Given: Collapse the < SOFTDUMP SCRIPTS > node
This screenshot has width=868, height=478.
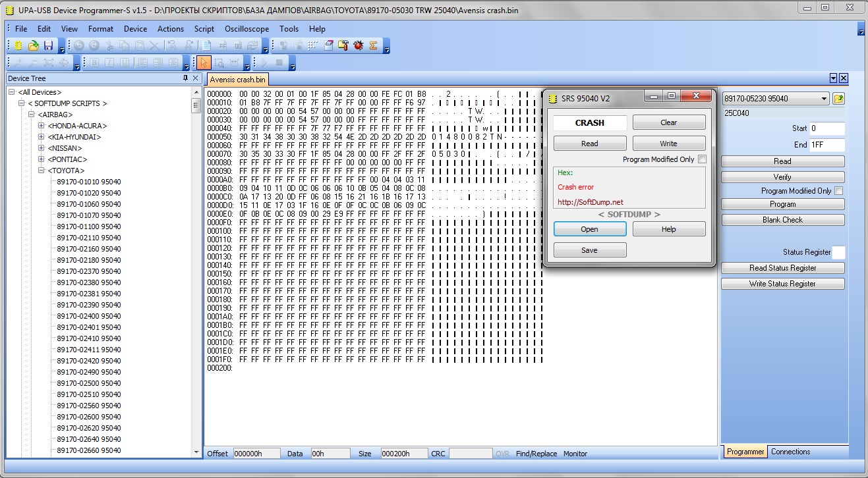Looking at the screenshot, I should point(22,103).
